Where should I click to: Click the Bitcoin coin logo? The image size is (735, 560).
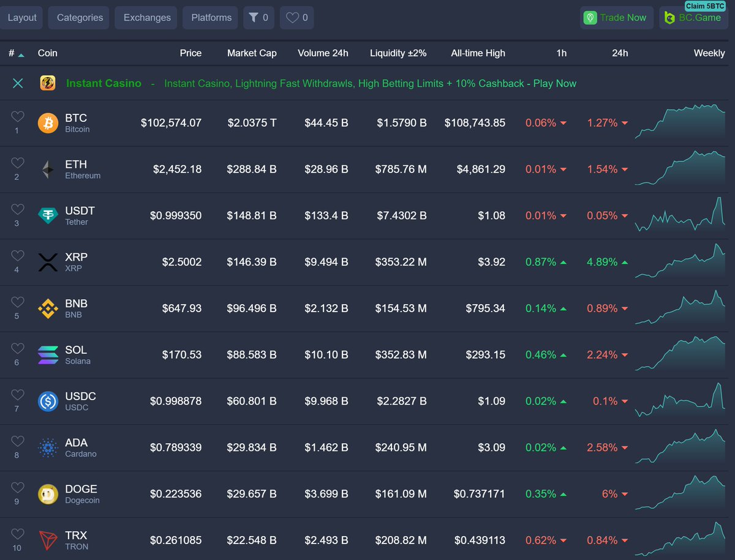click(x=48, y=123)
